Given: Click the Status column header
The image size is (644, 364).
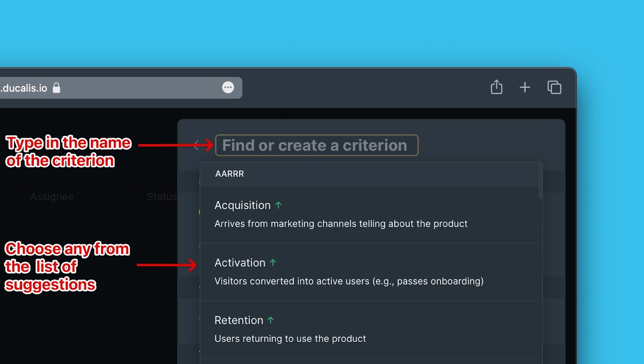Looking at the screenshot, I should coord(162,196).
